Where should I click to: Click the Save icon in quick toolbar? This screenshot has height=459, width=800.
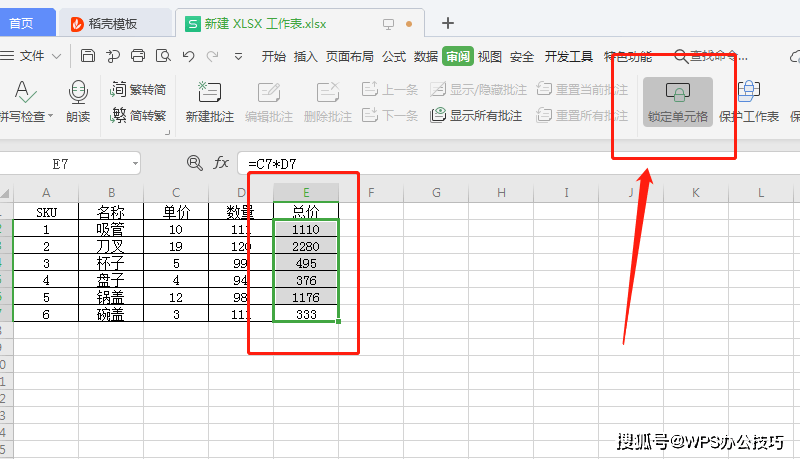click(x=88, y=56)
